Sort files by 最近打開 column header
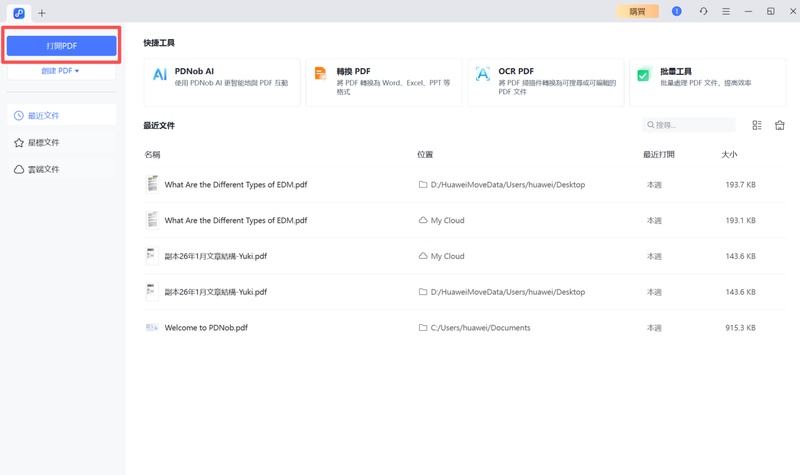Image resolution: width=800 pixels, height=475 pixels. (658, 155)
